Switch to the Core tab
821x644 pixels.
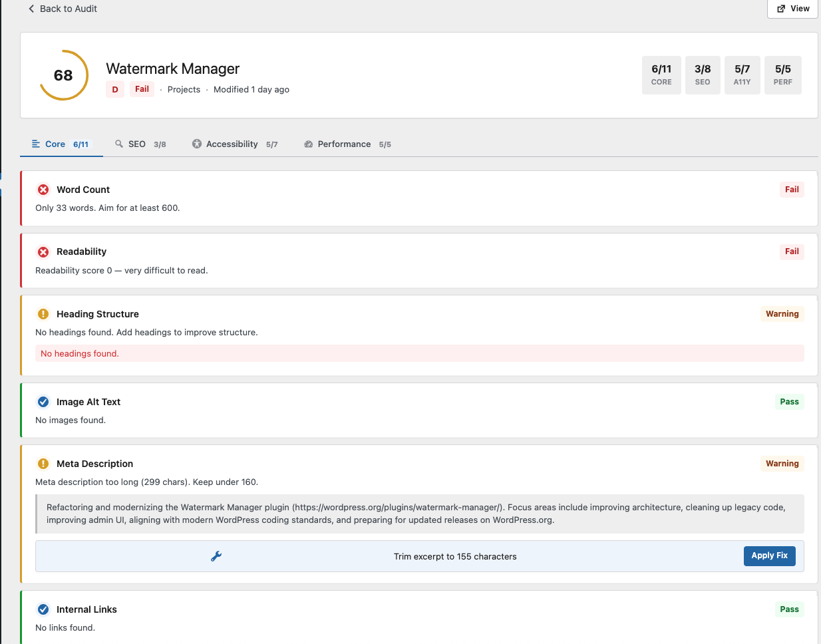(x=61, y=144)
